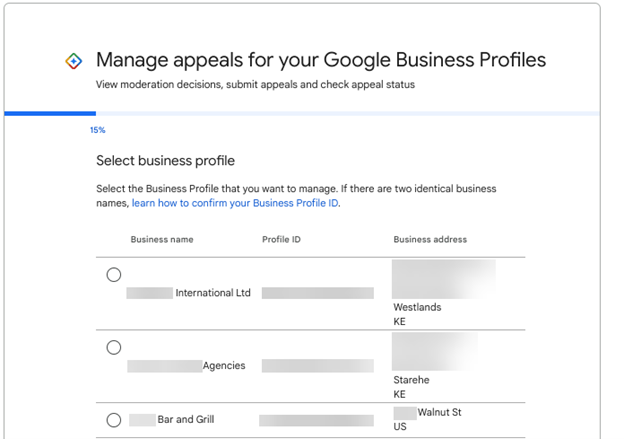The image size is (624, 439).
Task: Click the Business address column header
Action: [x=430, y=240]
